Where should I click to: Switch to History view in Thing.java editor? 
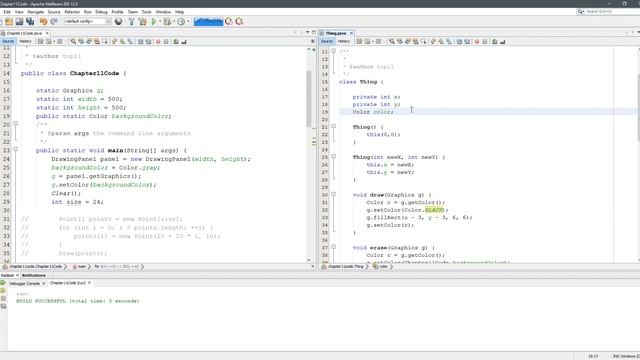344,41
